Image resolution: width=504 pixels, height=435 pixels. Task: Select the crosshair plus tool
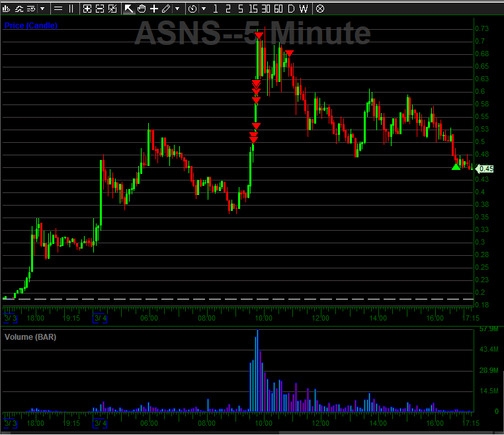154,9
